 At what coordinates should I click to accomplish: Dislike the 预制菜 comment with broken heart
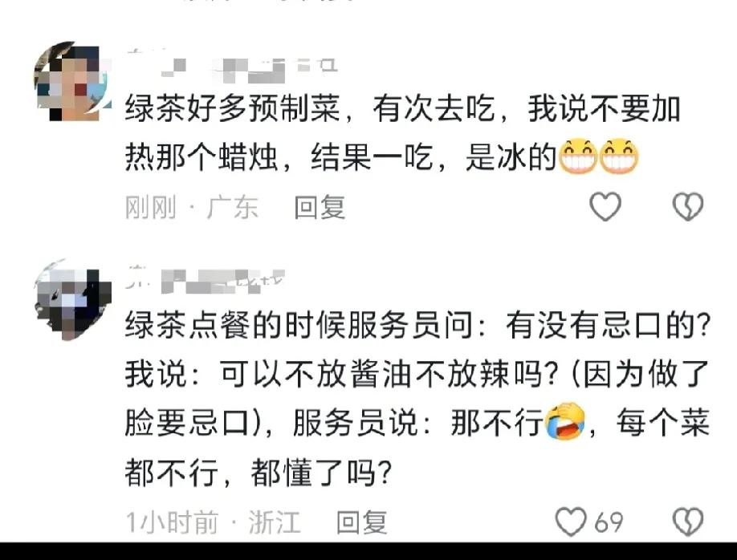[688, 206]
